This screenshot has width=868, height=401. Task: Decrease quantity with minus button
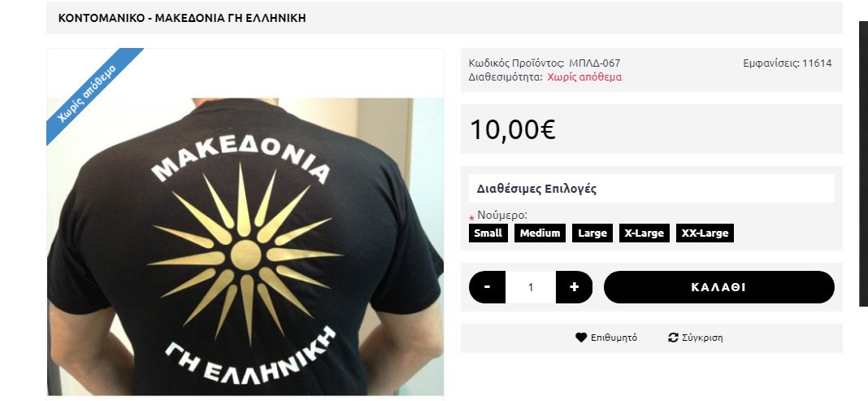tap(487, 287)
